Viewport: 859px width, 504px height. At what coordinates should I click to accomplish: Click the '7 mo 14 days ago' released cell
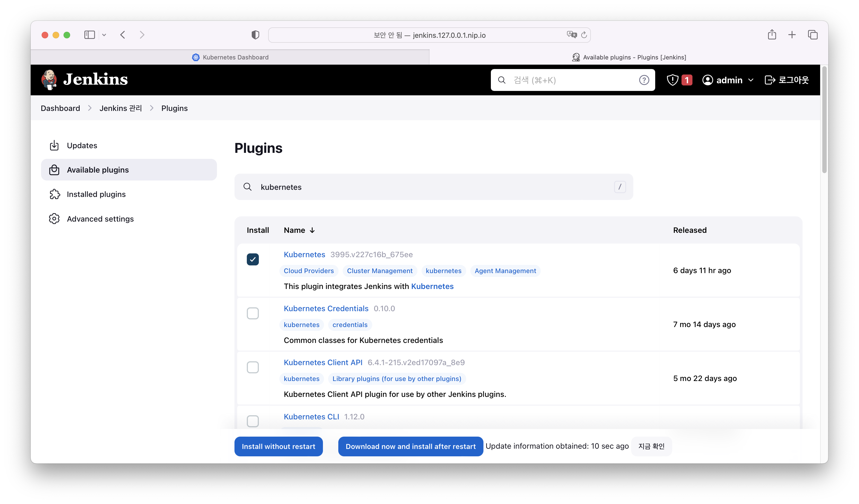tap(704, 324)
